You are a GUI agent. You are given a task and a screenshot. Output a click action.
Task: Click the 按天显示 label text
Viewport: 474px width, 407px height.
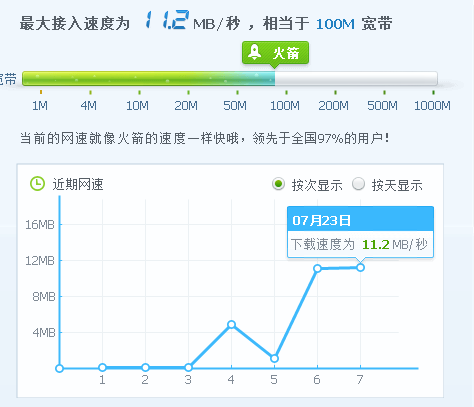(397, 185)
